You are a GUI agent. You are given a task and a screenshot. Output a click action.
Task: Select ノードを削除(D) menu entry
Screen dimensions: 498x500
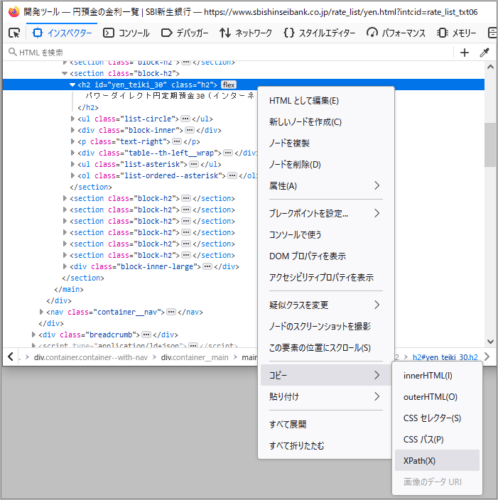(326, 165)
